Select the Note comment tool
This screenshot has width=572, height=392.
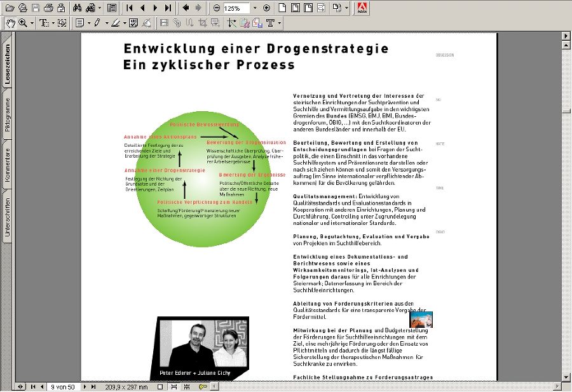point(80,23)
